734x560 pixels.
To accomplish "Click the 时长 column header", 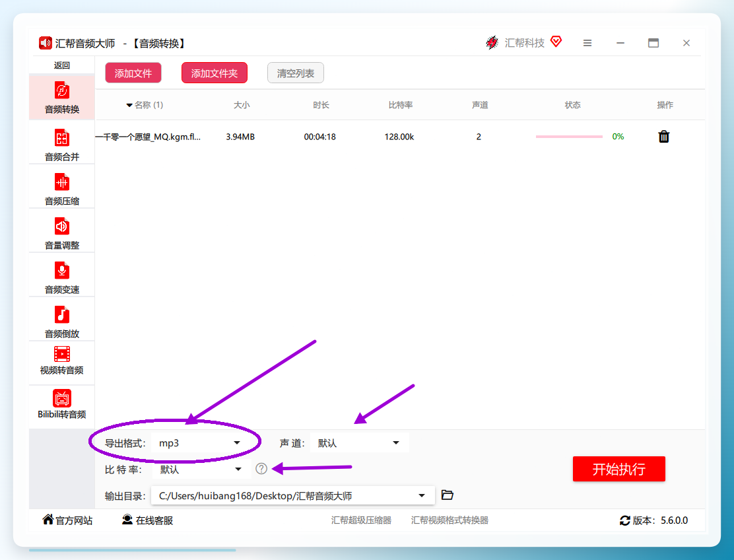I will [x=321, y=105].
